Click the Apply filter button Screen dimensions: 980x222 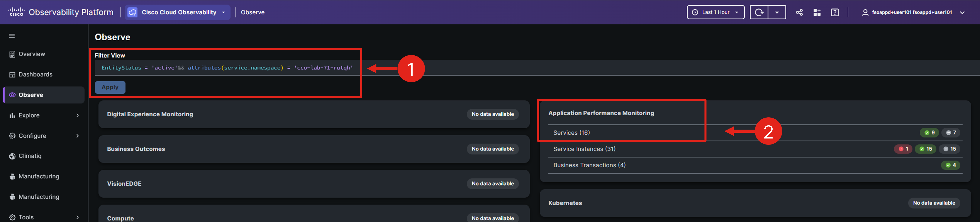110,88
